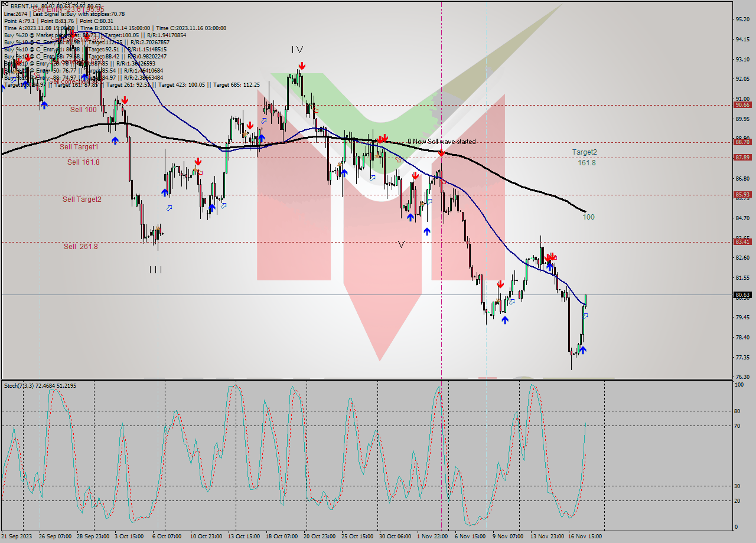Click the Target2 label on the right
Image resolution: width=756 pixels, height=543 pixels.
click(584, 152)
